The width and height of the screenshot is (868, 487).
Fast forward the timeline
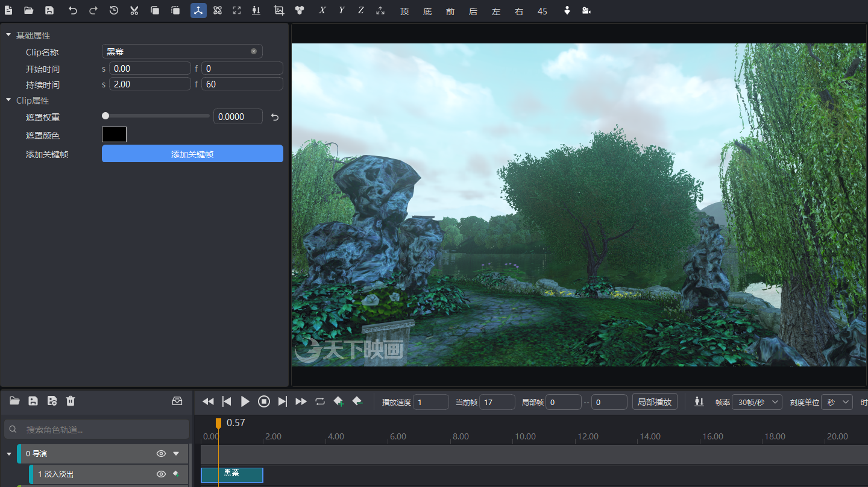click(x=301, y=401)
